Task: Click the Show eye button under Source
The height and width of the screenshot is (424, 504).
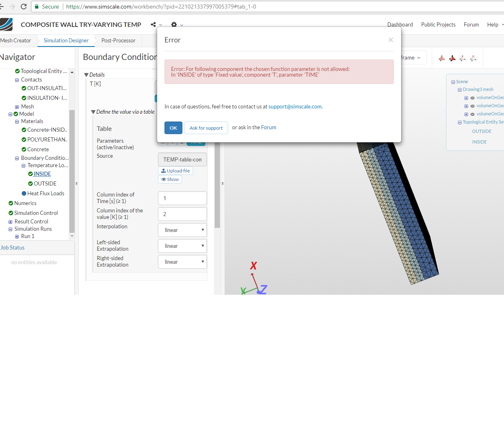Action: (170, 179)
